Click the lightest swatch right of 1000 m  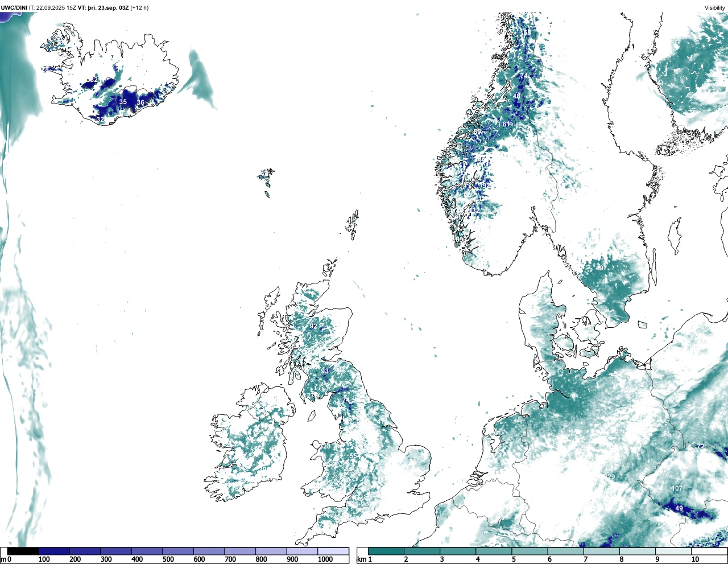tap(333, 551)
